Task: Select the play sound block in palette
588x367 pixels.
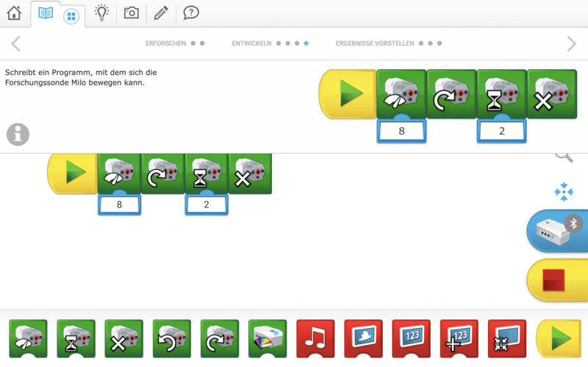Action: tap(315, 338)
